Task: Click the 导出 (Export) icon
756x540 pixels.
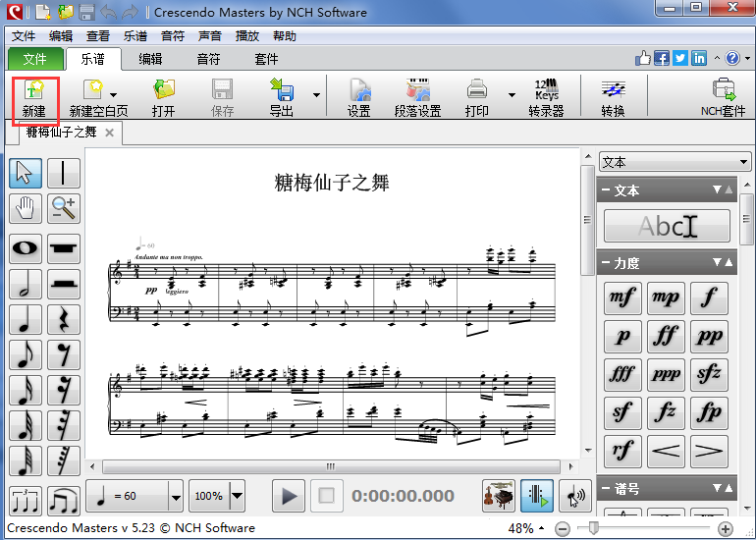Action: tap(282, 98)
